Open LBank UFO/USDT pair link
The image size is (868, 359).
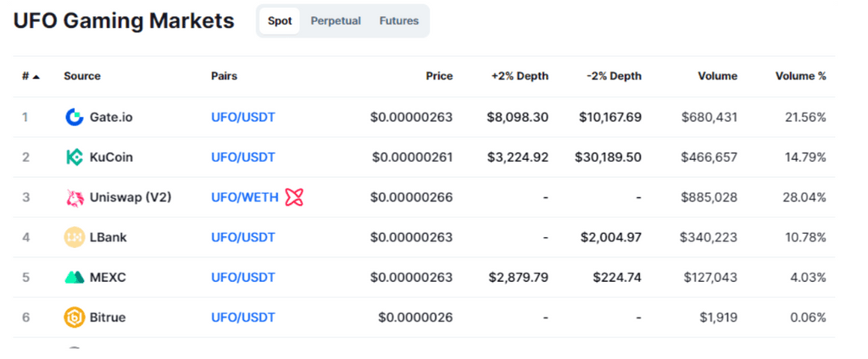coord(243,237)
